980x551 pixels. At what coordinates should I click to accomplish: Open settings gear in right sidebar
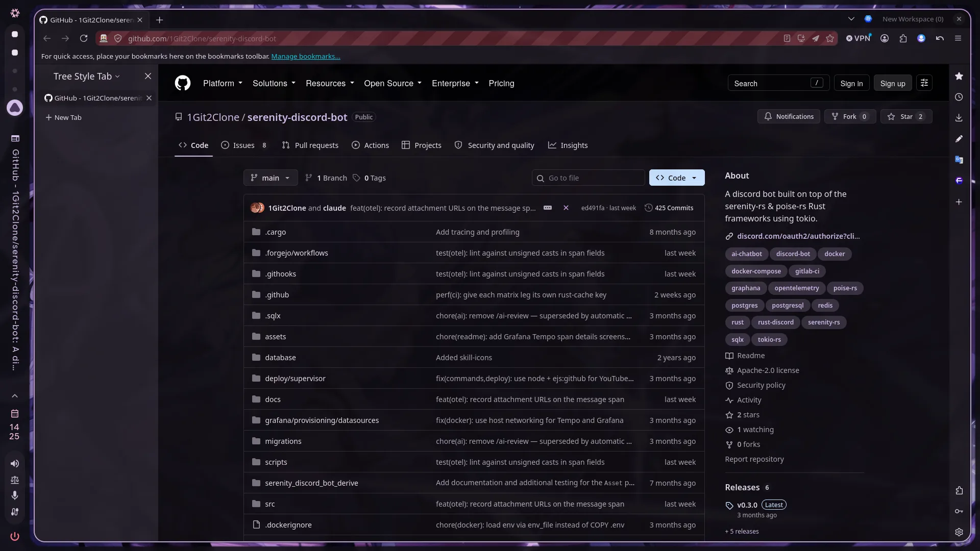[959, 532]
